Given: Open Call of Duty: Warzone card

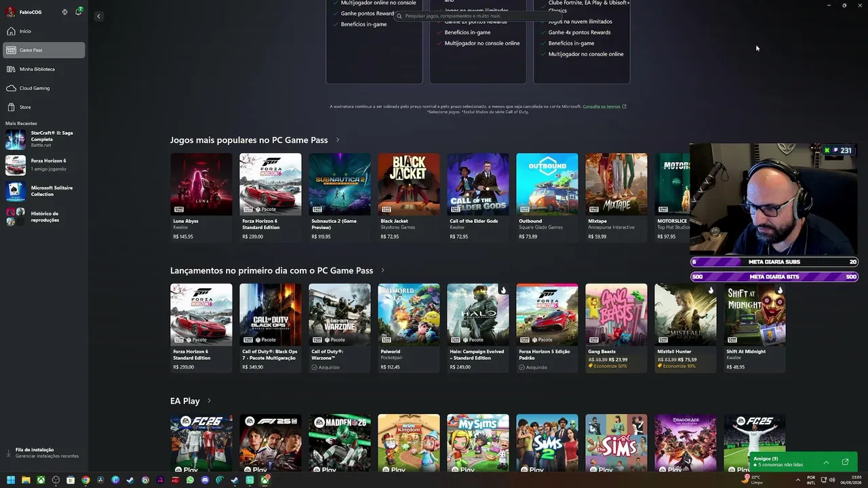Looking at the screenshot, I should pyautogui.click(x=340, y=328).
